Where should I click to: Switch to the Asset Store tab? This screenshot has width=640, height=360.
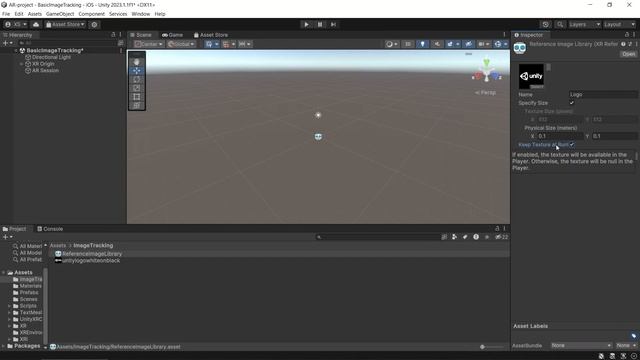point(211,35)
